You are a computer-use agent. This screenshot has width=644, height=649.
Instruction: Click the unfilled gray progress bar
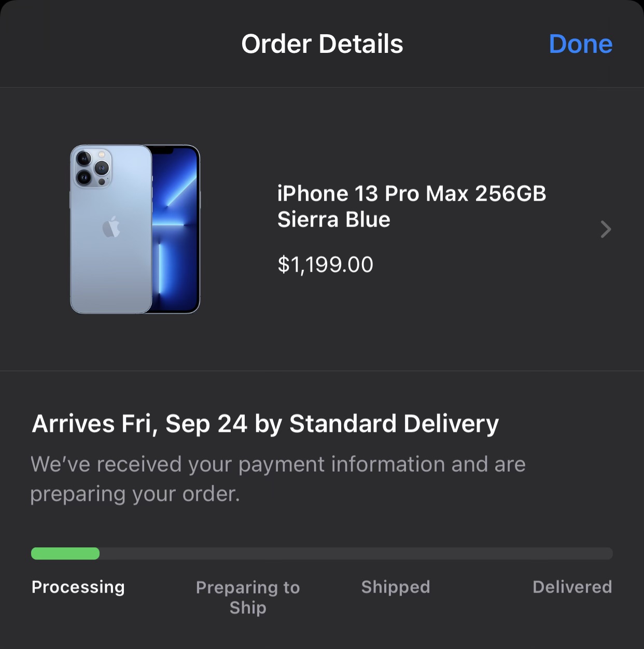click(x=356, y=554)
